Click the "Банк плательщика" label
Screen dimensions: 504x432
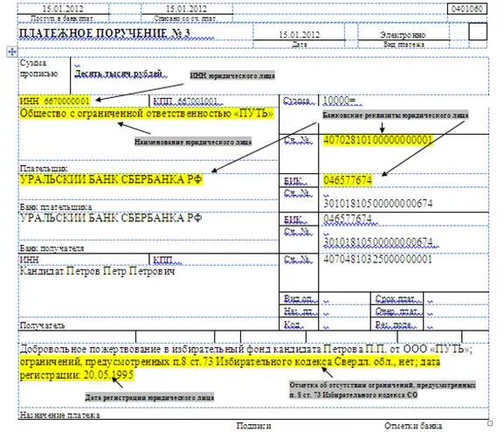56,207
